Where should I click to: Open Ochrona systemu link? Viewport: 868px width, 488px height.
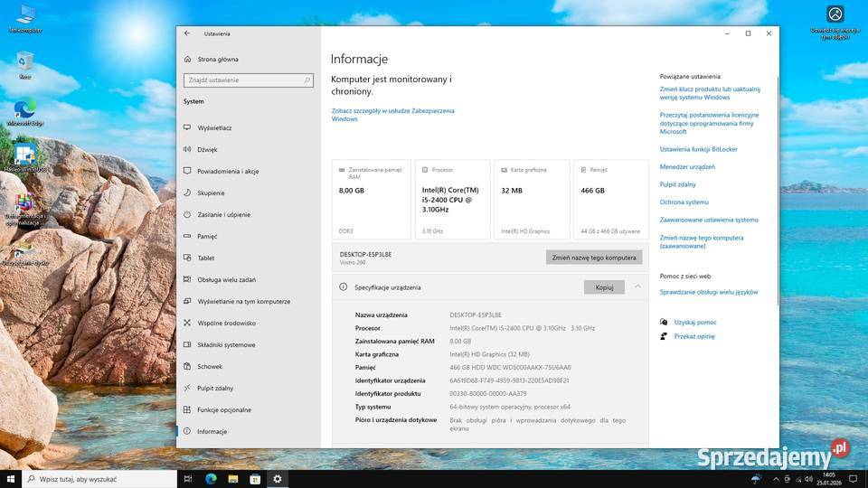684,202
